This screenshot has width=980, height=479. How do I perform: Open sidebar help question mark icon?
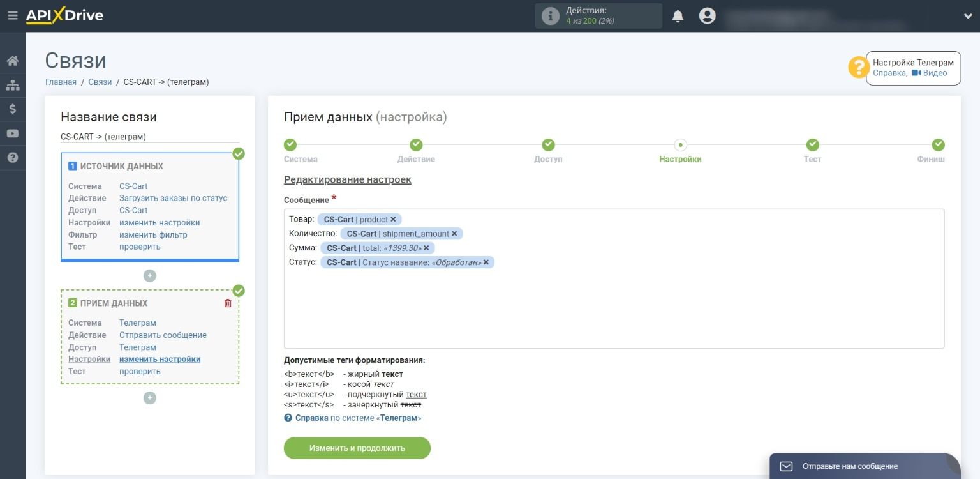[12, 157]
